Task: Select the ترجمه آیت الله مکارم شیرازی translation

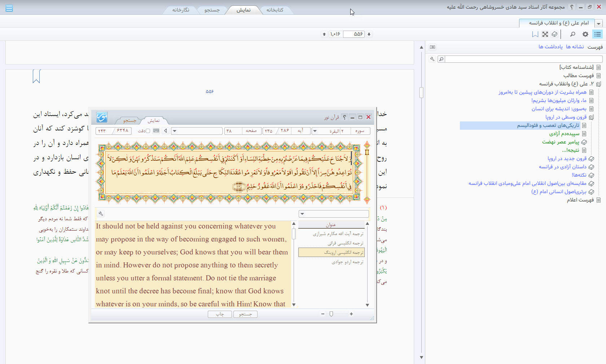Action: (331, 234)
